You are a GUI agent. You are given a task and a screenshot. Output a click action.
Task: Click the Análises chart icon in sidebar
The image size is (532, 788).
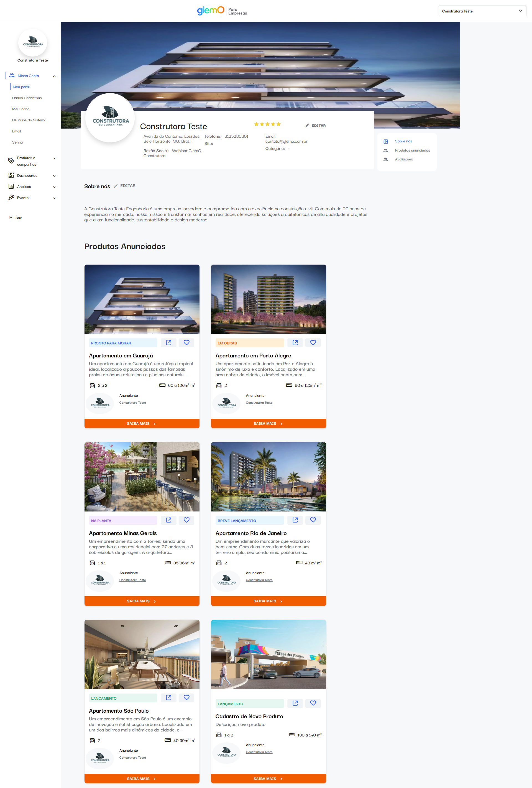[11, 186]
